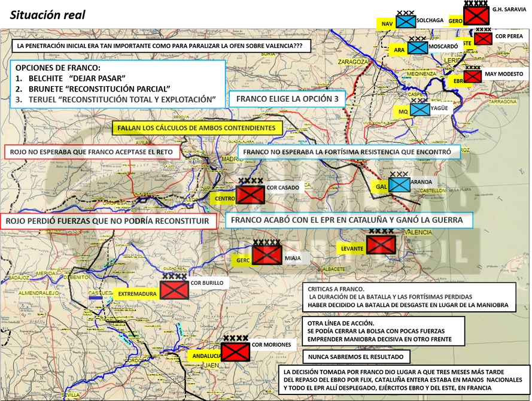
Task: Click the 'MAY MODESTO' name label
Action: [x=504, y=74]
